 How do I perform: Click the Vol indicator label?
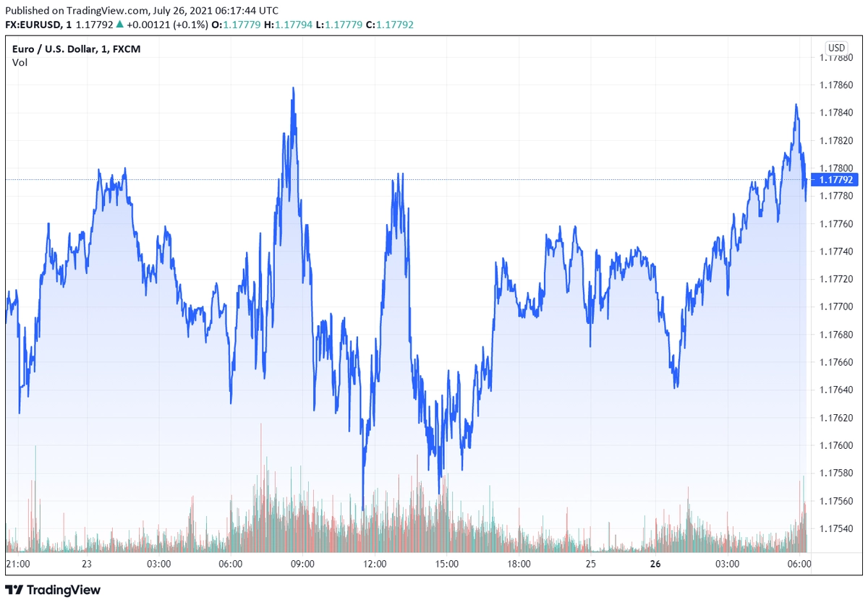(19, 63)
